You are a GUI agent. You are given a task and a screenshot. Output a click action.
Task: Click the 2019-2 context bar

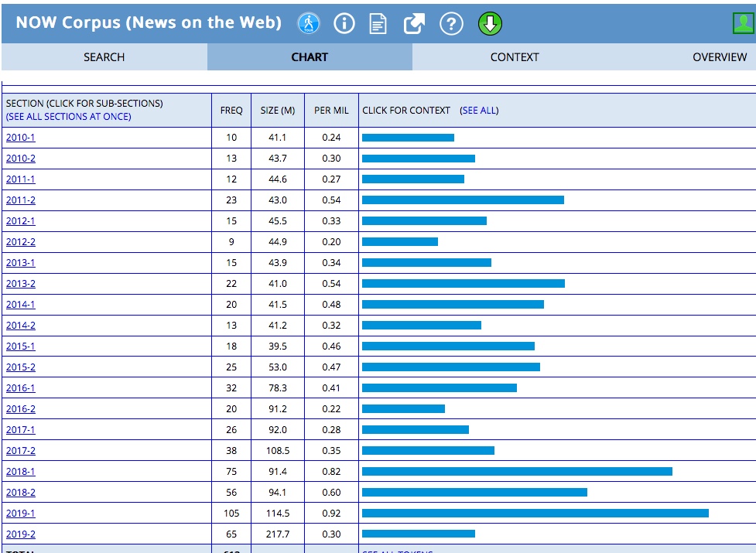[x=419, y=534]
